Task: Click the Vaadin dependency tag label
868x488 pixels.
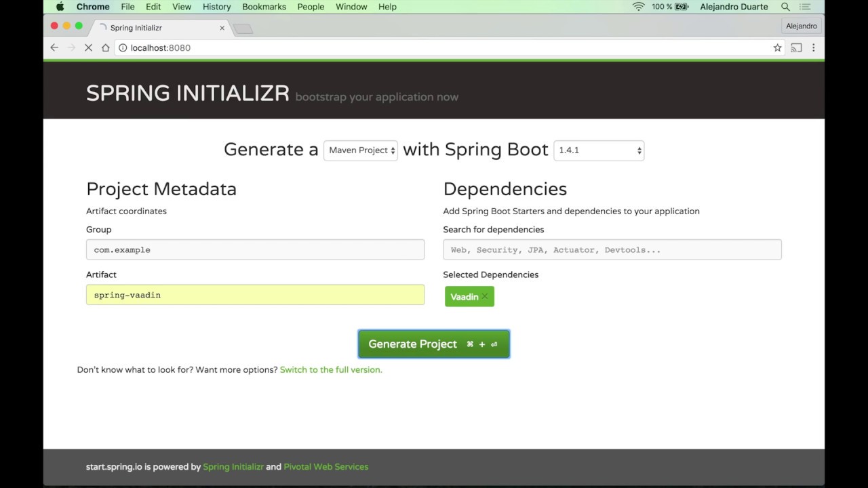Action: [x=465, y=297]
